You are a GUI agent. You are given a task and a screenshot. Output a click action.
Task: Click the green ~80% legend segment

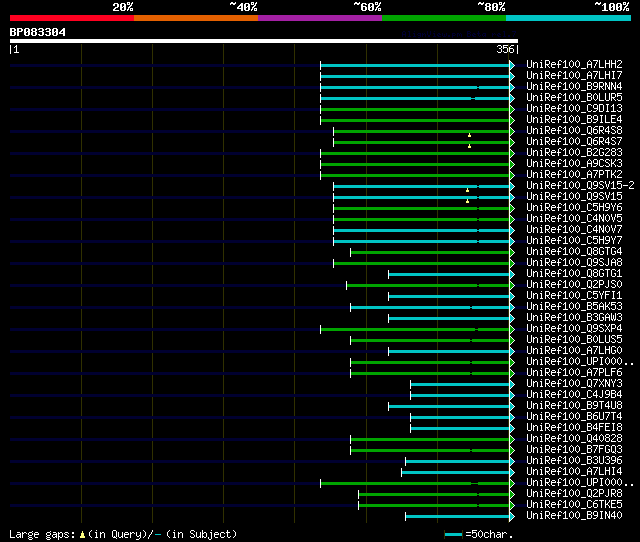click(x=444, y=18)
